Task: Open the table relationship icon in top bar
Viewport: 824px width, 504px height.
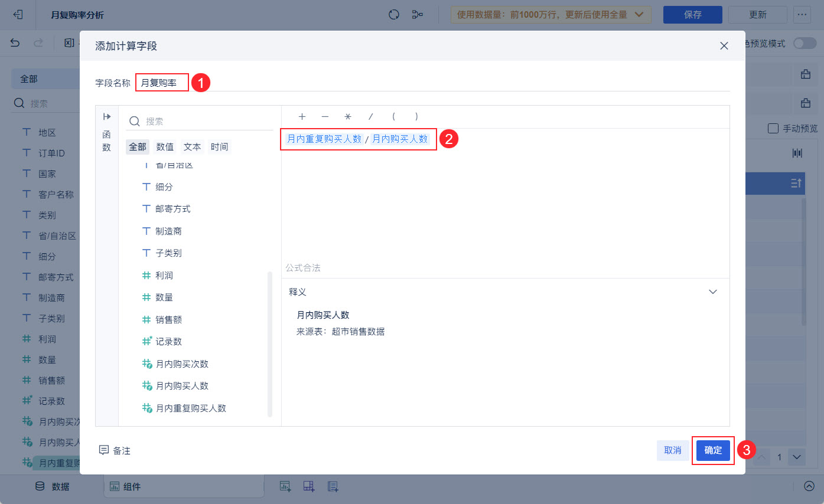Action: click(418, 15)
